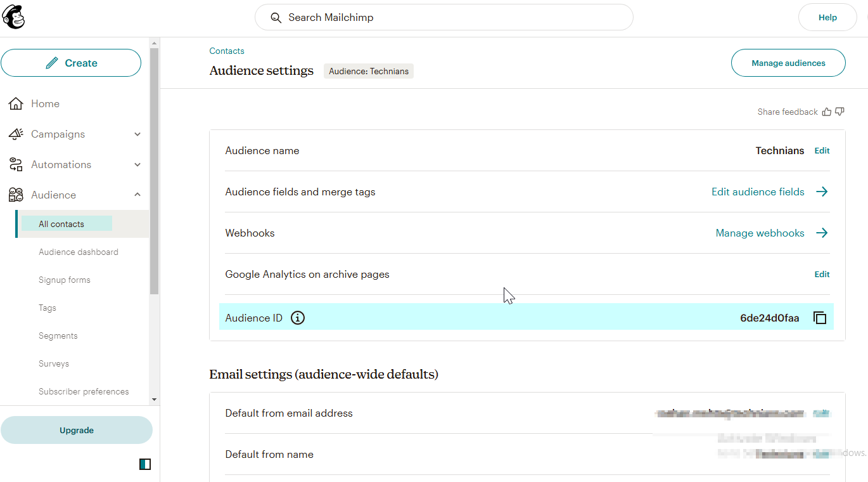Click Edit audience fields link

758,192
